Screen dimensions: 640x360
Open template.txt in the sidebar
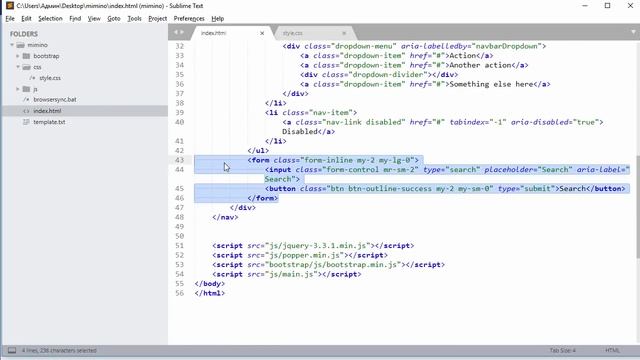click(x=49, y=122)
